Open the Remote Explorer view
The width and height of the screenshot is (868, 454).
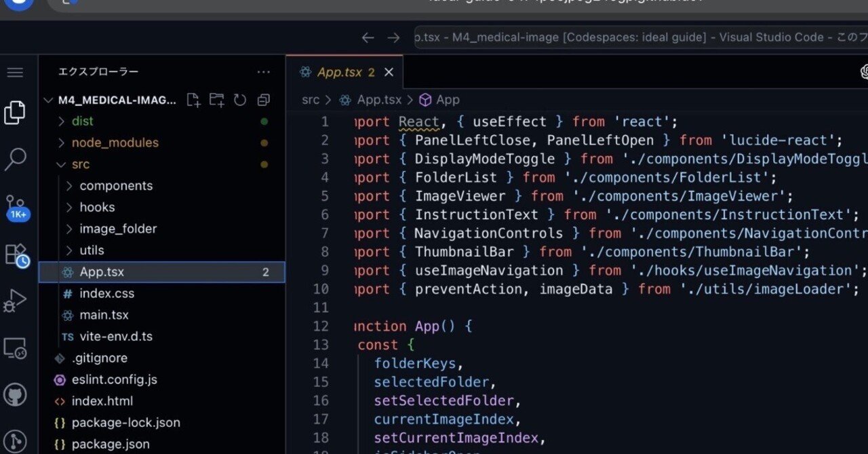tap(15, 347)
